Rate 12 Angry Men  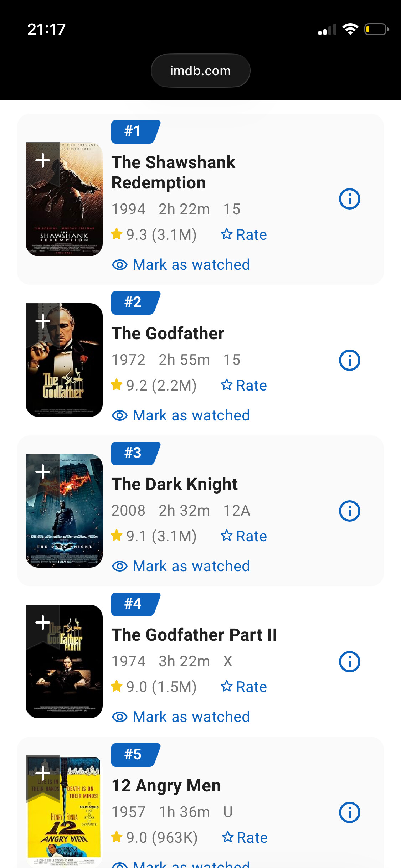tap(245, 838)
